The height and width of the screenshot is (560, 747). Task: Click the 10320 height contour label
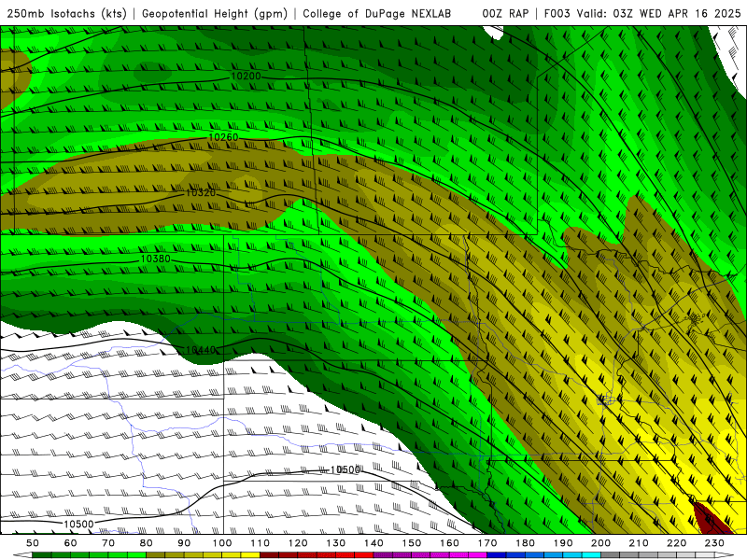pos(201,193)
